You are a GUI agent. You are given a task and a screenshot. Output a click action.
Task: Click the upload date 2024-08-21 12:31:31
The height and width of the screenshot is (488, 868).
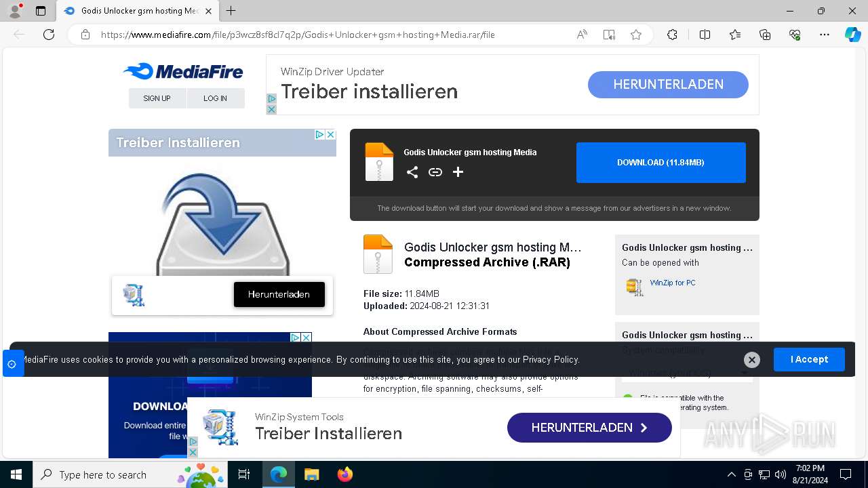tap(450, 306)
